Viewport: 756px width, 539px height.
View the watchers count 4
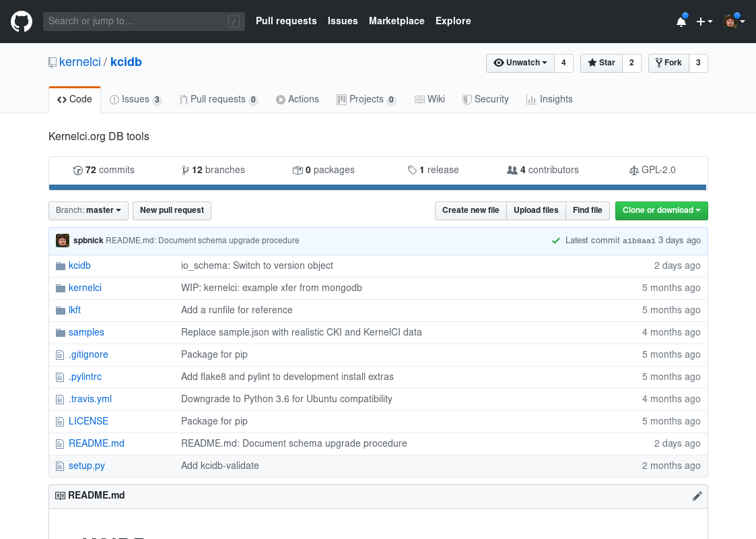(x=563, y=63)
